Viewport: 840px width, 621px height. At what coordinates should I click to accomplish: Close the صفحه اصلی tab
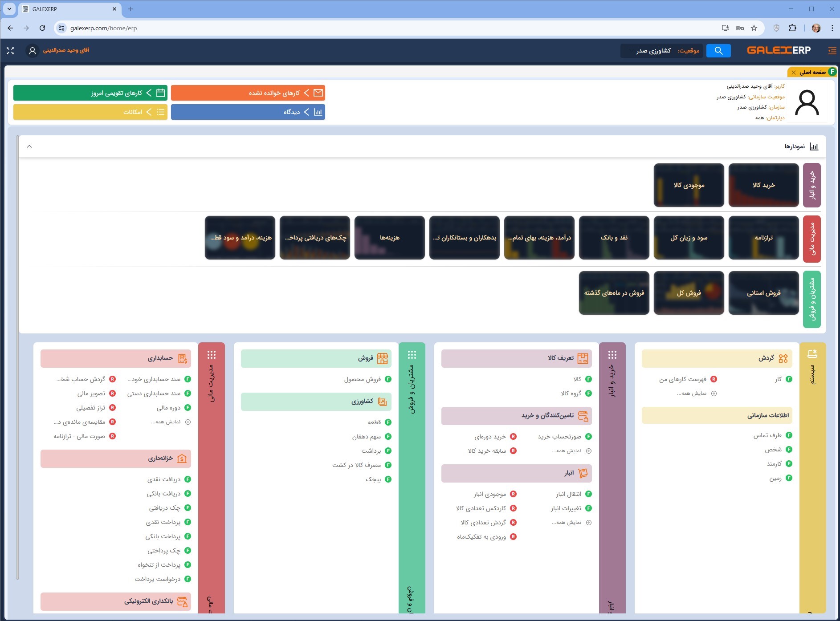[794, 73]
